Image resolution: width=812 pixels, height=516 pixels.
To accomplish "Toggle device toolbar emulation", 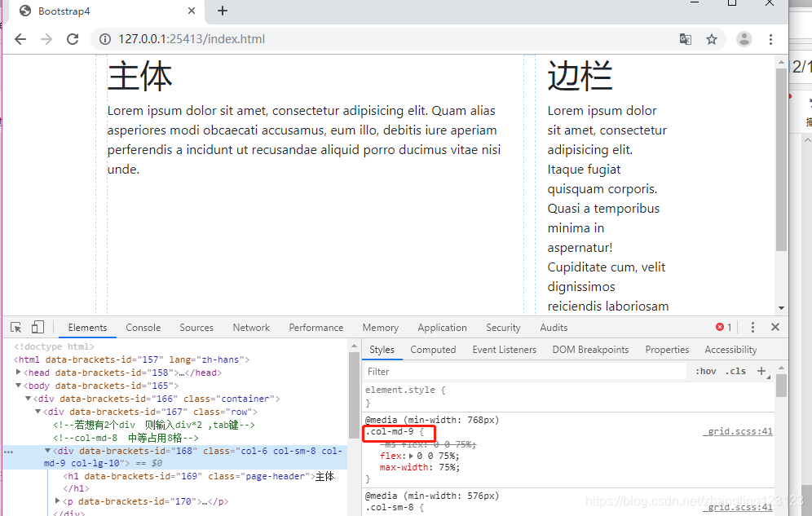I will (x=38, y=328).
